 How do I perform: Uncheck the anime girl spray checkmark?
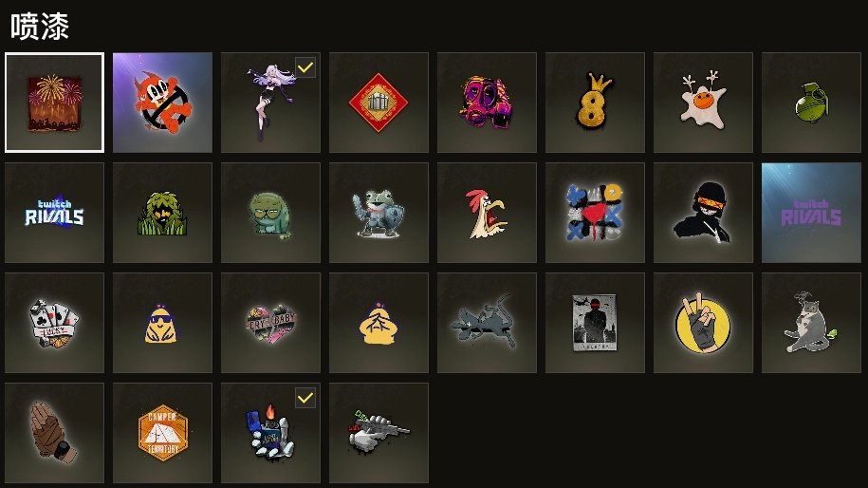point(305,67)
